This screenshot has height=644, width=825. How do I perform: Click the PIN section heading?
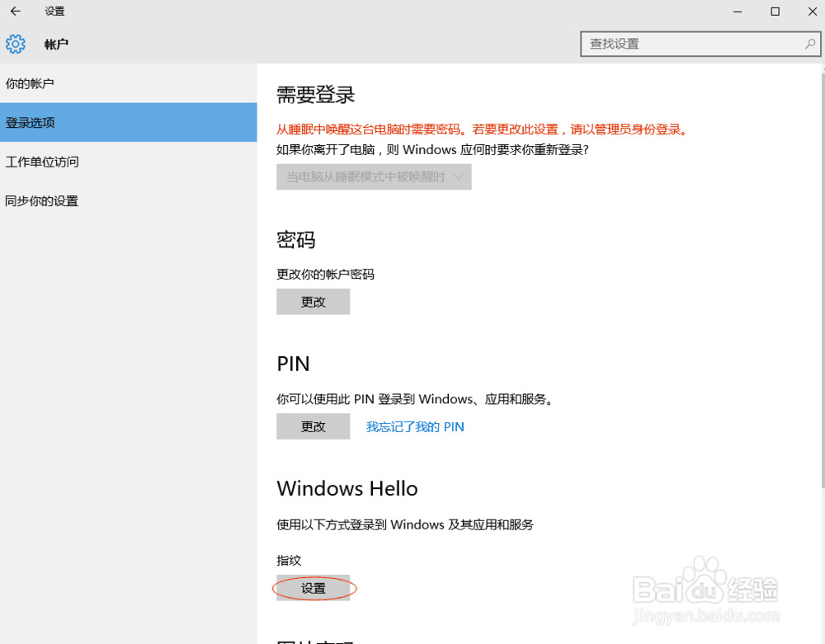pos(293,364)
